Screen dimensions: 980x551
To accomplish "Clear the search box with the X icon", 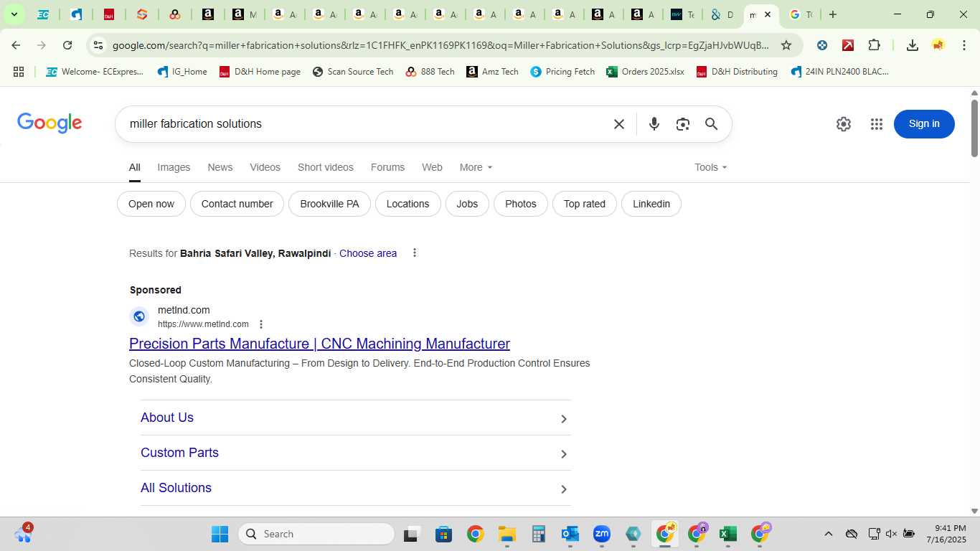I will coord(619,124).
